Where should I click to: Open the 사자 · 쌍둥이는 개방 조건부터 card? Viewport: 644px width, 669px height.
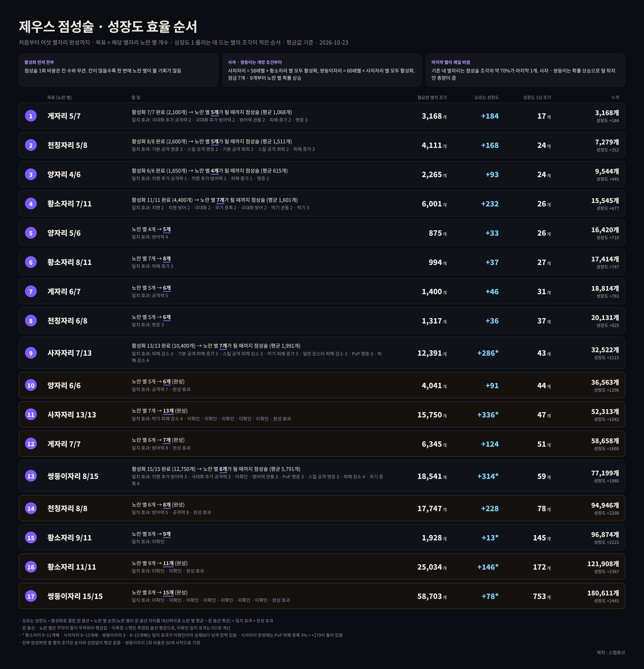322,70
